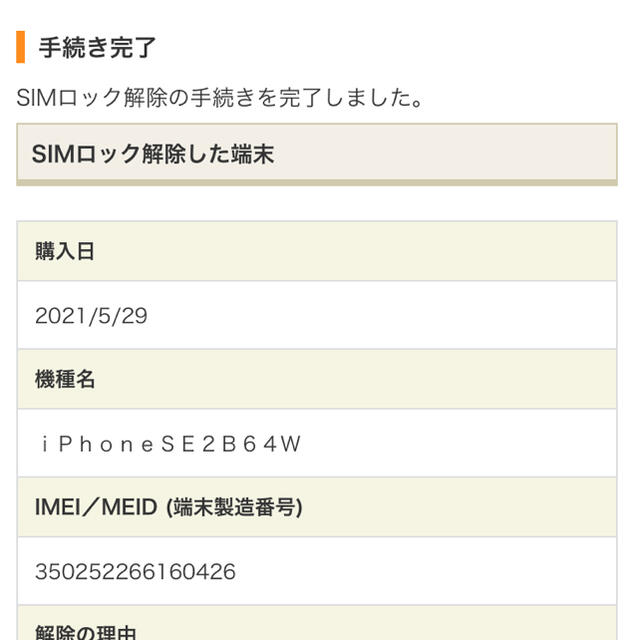Select the SIMロック解除の手続きを完了しました message
640x640 pixels.
click(220, 98)
